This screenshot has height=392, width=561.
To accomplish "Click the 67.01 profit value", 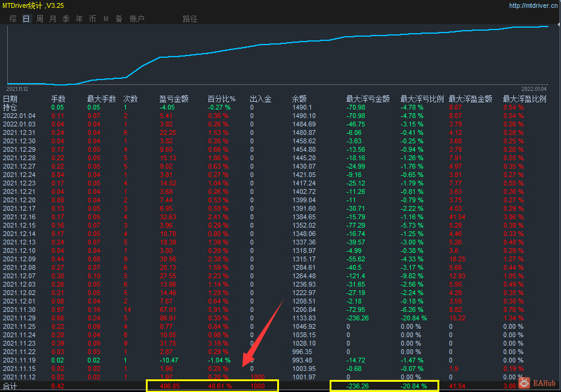I will [168, 310].
